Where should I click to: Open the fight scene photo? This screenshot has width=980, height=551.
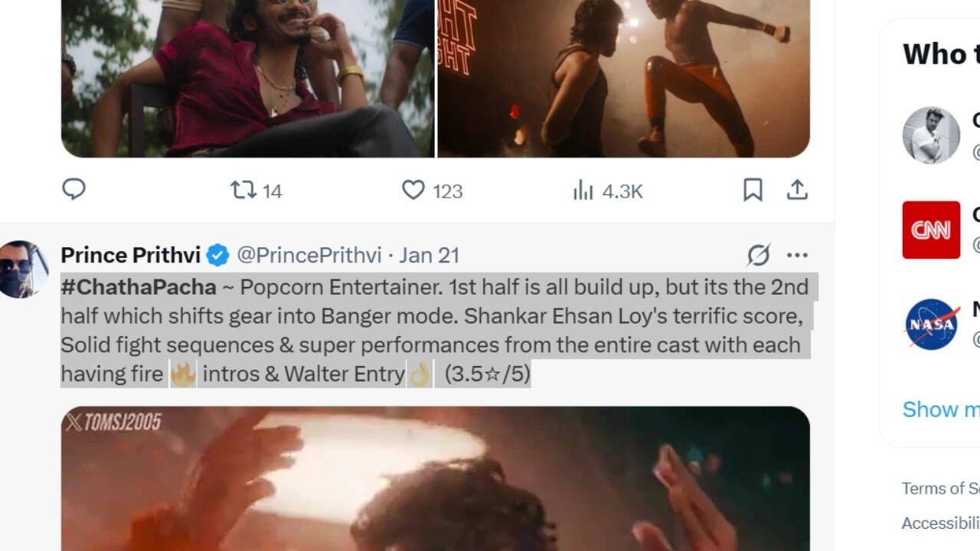click(623, 77)
